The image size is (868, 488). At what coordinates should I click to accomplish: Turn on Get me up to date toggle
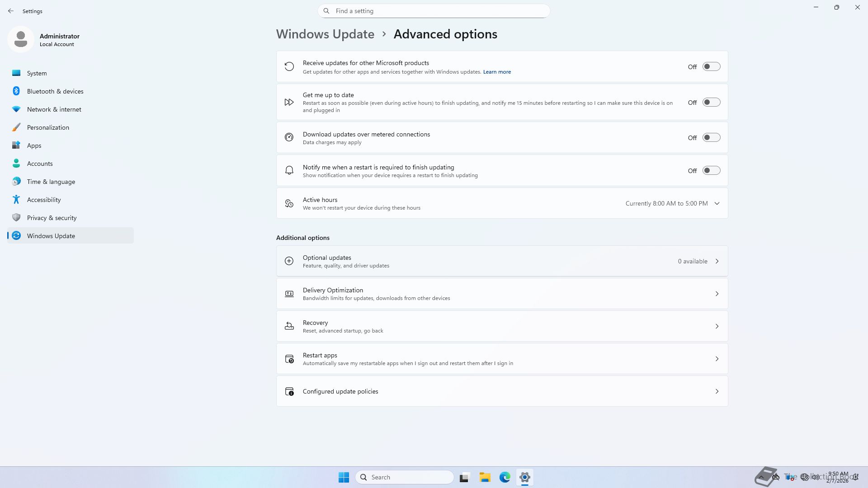[x=711, y=103]
